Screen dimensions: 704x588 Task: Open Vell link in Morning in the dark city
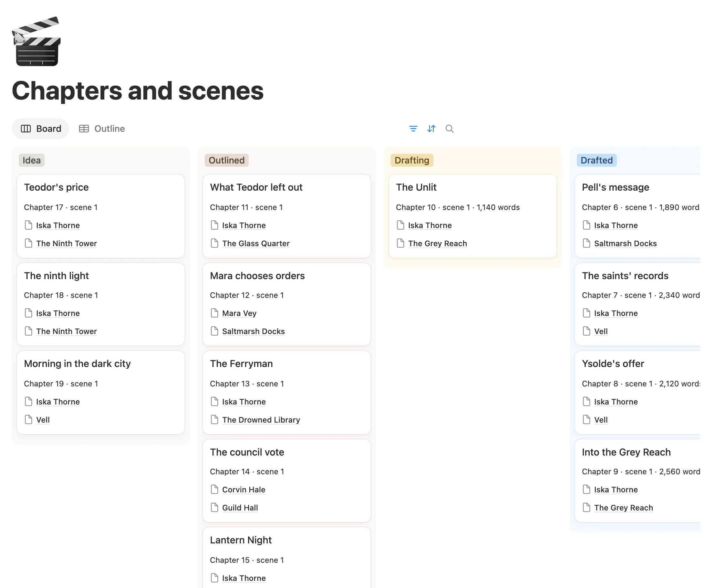pyautogui.click(x=43, y=420)
